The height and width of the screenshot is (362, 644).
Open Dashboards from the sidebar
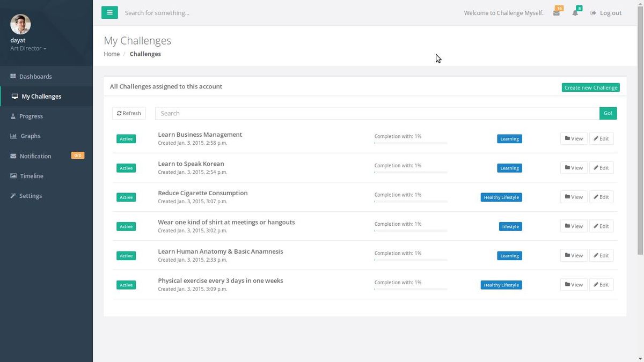point(35,77)
